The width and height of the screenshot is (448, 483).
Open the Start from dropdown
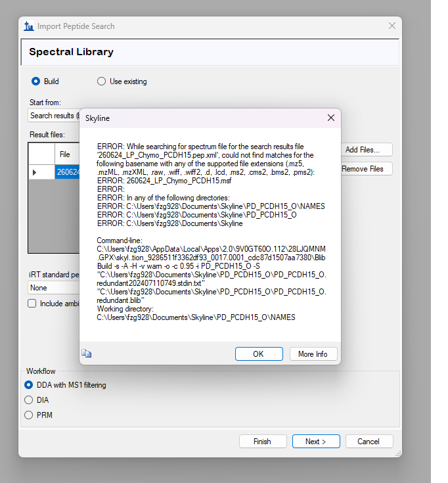[54, 116]
